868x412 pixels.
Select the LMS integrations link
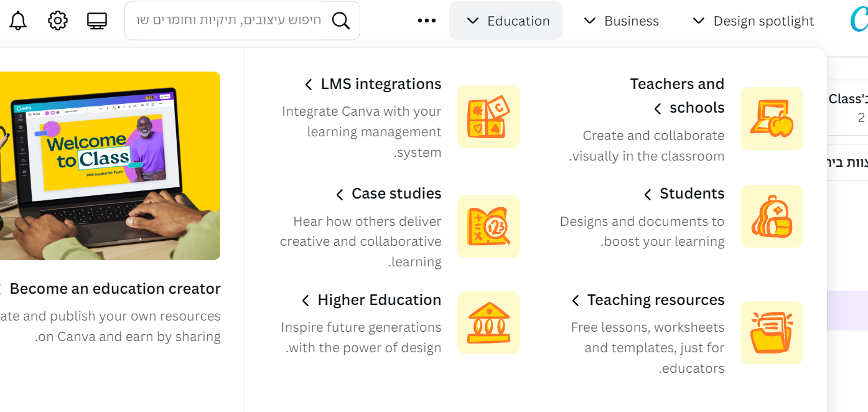click(380, 84)
